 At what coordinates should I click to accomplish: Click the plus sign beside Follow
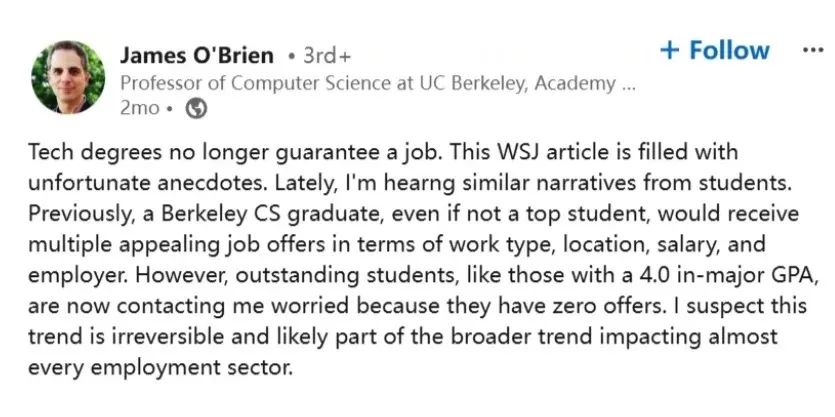point(669,51)
